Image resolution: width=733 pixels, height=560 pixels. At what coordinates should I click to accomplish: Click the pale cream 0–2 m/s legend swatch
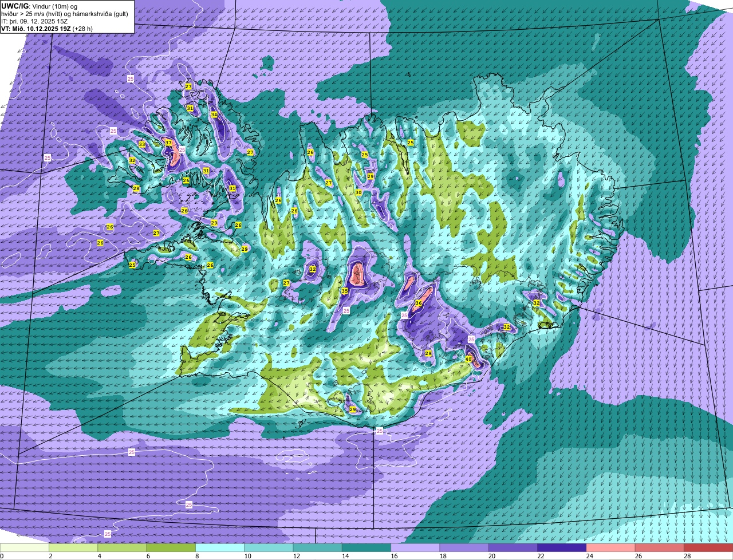[x=25, y=548]
